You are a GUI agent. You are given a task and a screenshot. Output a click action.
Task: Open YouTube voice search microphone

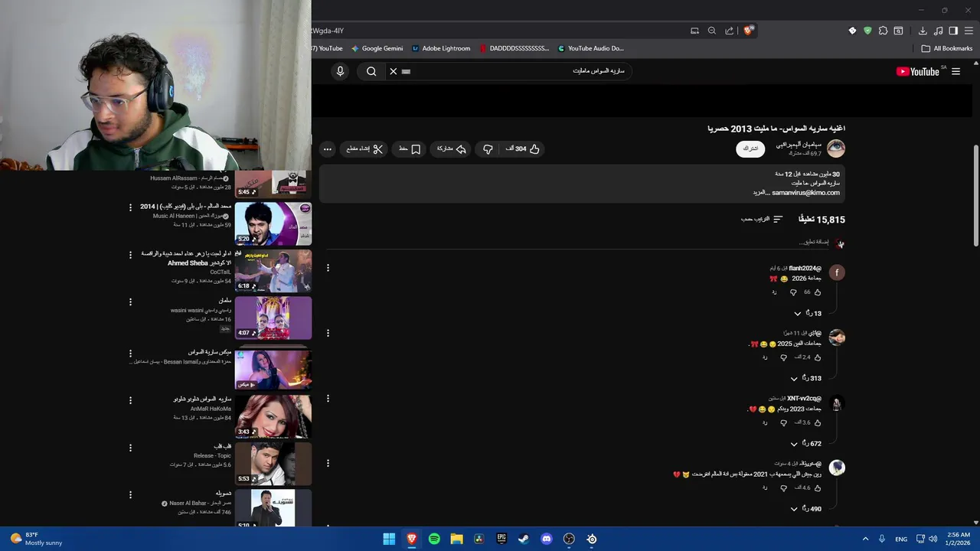click(341, 71)
